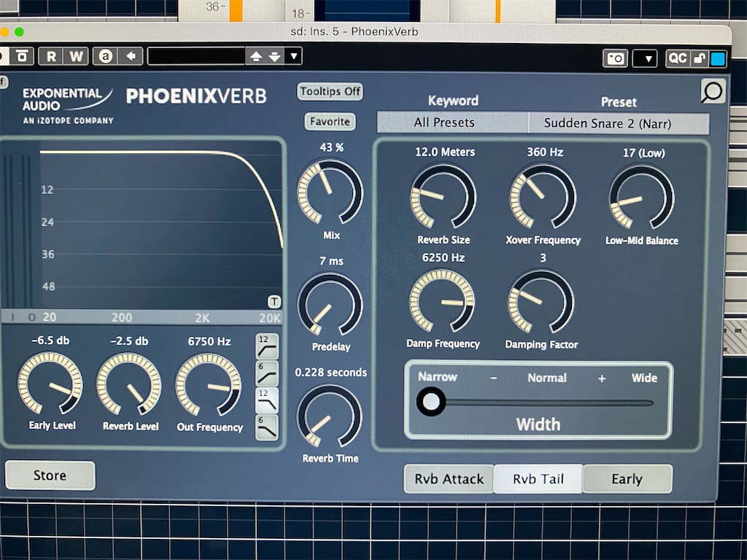Load previous program with up arrow

256,57
